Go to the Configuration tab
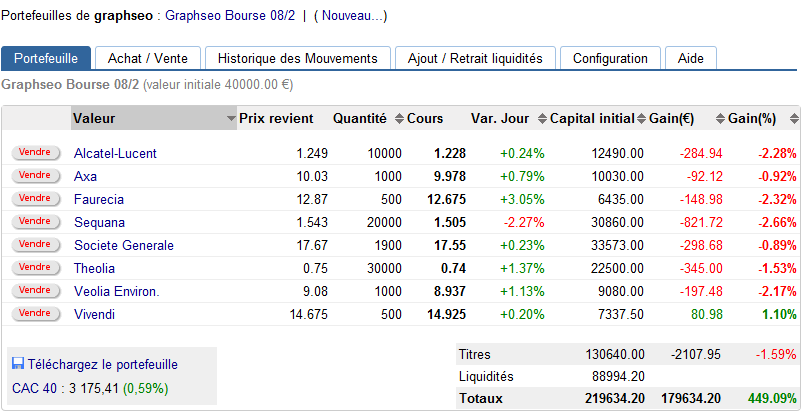The width and height of the screenshot is (804, 412). tap(610, 58)
